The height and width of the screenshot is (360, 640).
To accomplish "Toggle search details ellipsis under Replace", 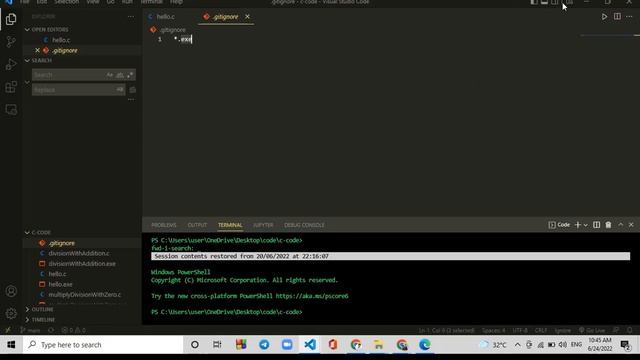I will tap(131, 99).
